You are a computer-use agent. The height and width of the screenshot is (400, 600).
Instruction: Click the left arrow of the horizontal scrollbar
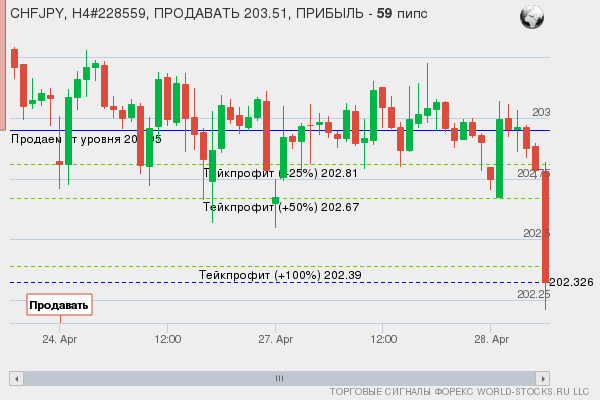15,378
